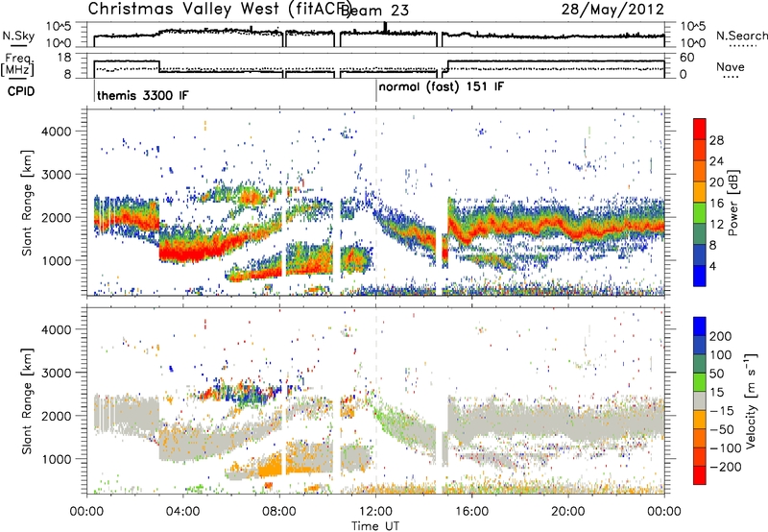Click the '4000' tick of the power panel
This screenshot has width=768, height=532.
(x=57, y=132)
